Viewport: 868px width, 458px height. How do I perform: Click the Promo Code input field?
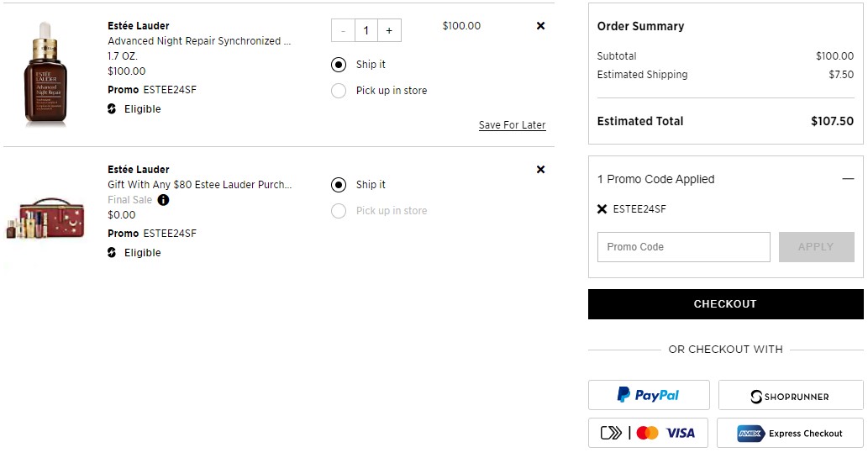tap(684, 247)
